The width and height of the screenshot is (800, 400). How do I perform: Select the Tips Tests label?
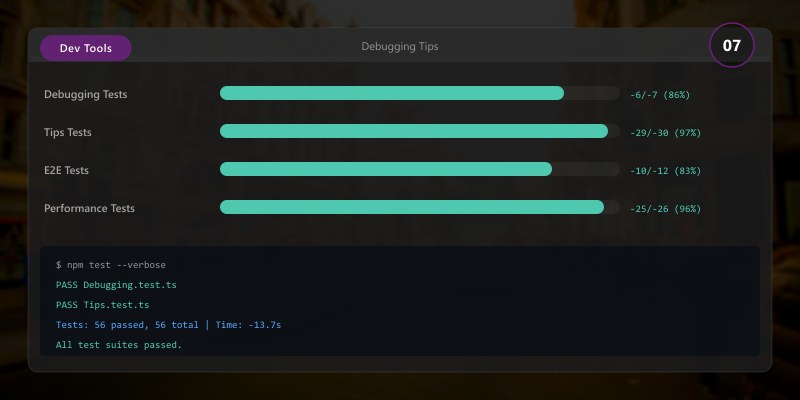(68, 132)
